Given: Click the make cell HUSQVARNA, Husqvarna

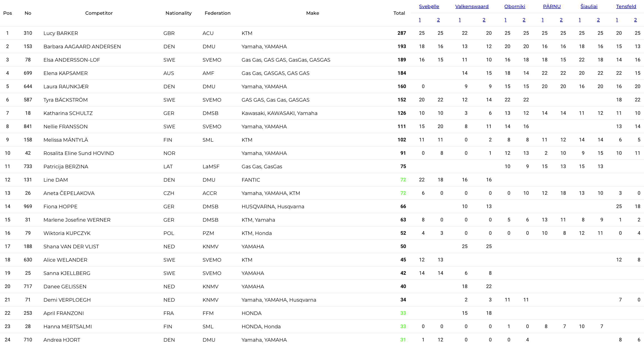Looking at the screenshot, I should coord(273,206).
